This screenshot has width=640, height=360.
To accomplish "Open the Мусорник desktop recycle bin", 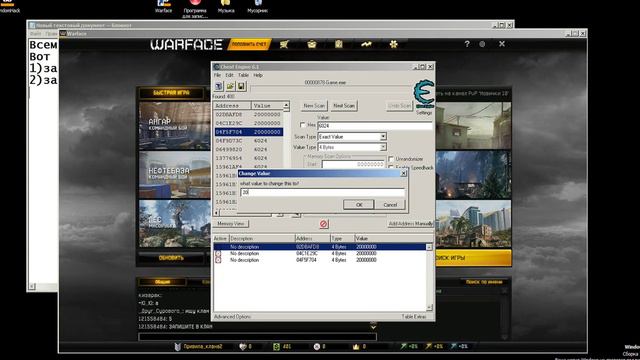I will pos(258,6).
